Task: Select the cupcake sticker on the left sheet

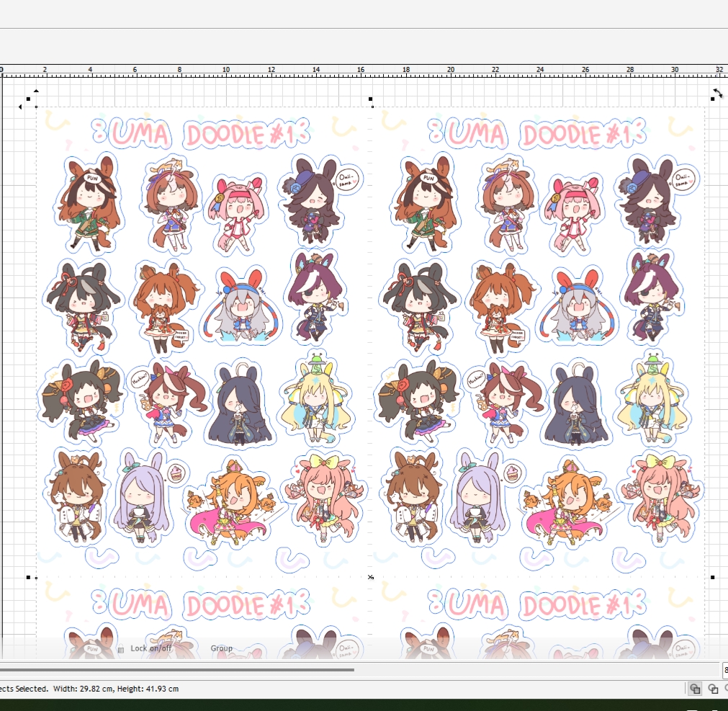Action: coord(176,473)
